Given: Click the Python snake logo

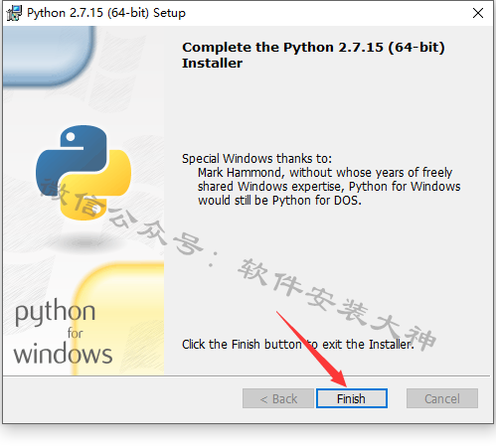Looking at the screenshot, I should 83,173.
